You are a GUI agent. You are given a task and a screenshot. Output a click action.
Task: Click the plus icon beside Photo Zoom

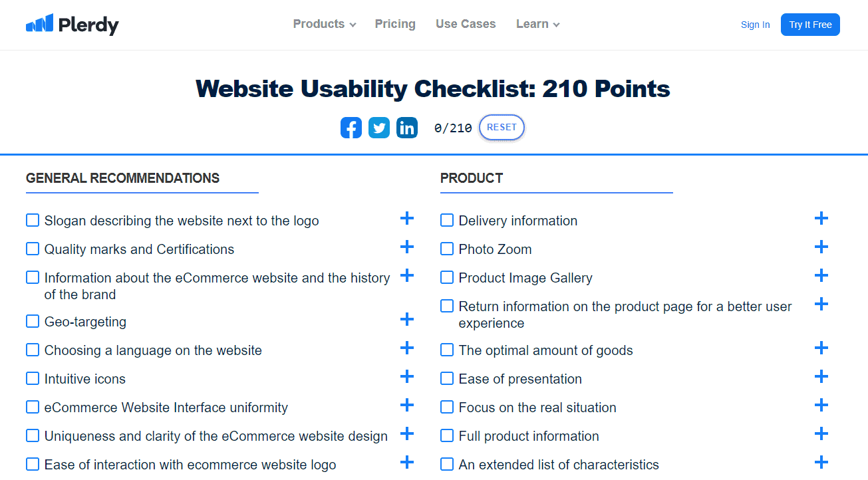pyautogui.click(x=821, y=247)
